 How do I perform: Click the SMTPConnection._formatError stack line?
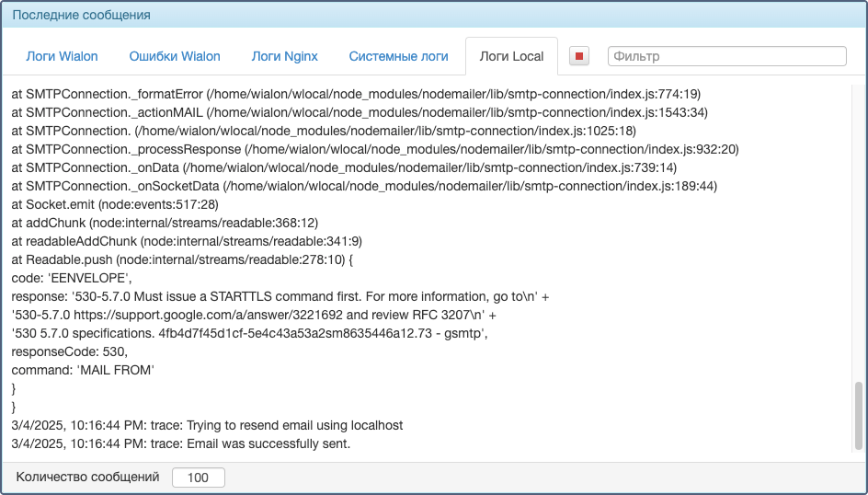coord(356,94)
